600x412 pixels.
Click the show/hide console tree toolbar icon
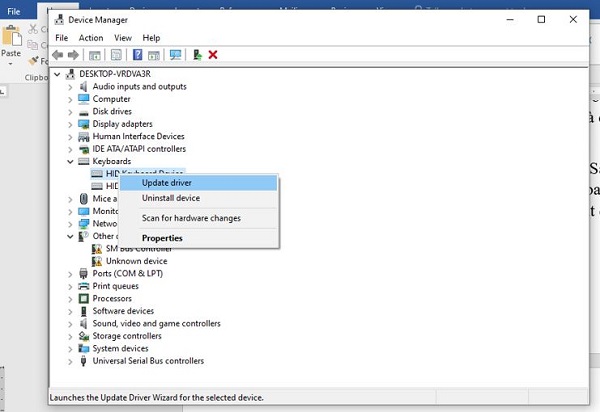pos(95,55)
